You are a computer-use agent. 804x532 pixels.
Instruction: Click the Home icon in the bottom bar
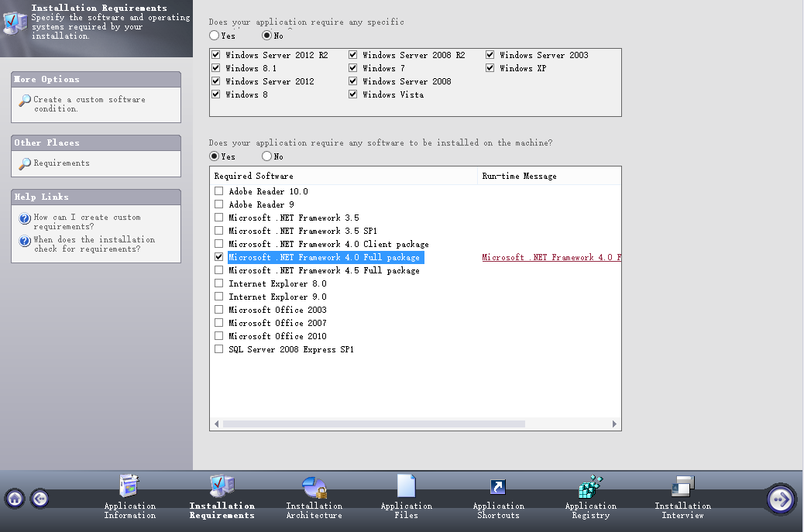[15, 499]
